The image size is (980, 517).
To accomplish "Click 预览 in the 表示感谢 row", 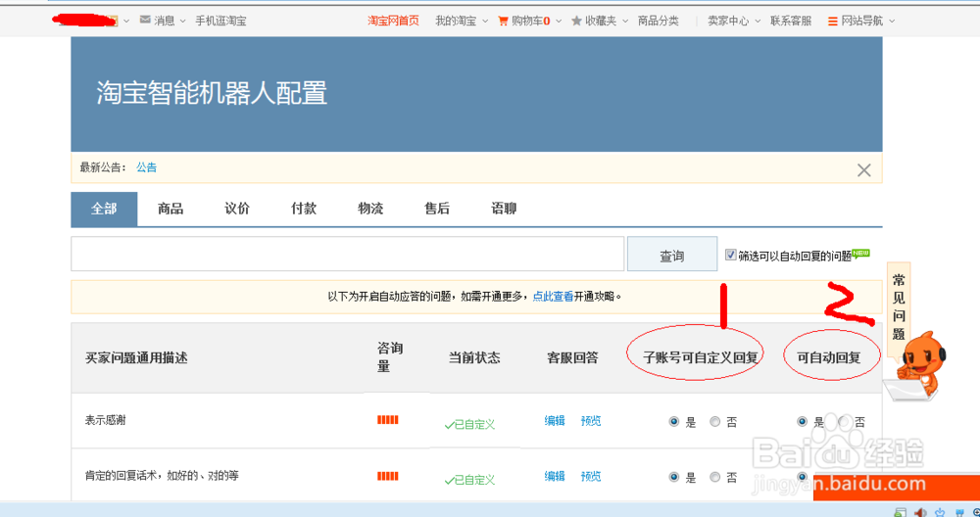I will [591, 421].
